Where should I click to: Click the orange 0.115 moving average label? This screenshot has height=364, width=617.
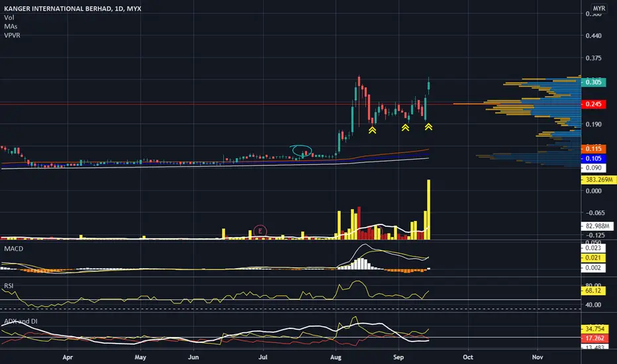[593, 149]
